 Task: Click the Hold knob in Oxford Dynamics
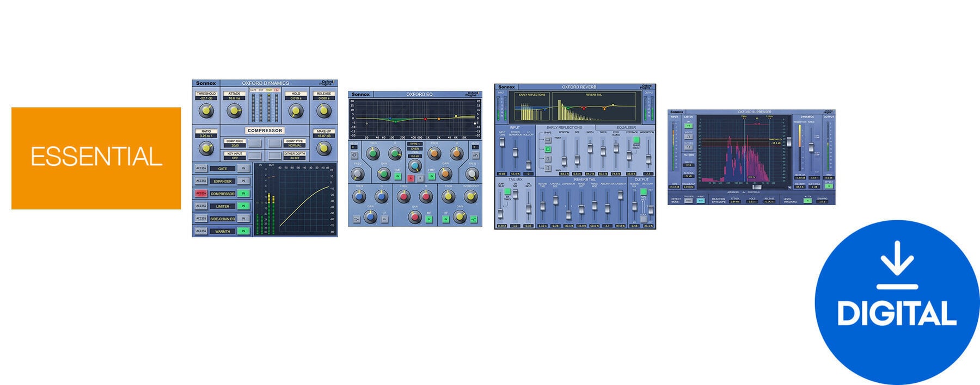(295, 111)
